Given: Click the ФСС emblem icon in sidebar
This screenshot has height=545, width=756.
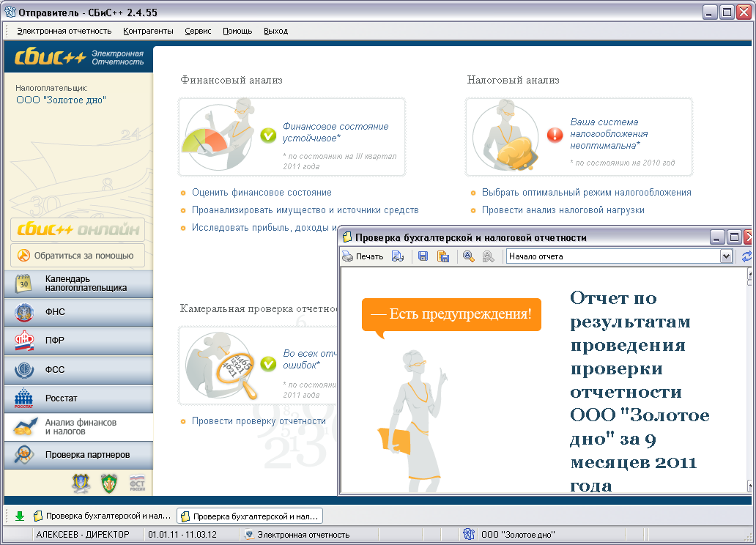Looking at the screenshot, I should (x=24, y=370).
